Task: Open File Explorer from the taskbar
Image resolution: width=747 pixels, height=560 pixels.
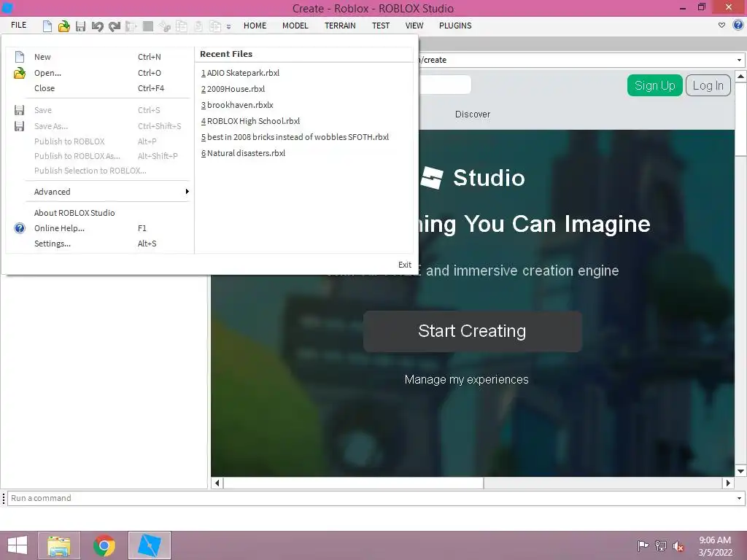Action: (59, 545)
